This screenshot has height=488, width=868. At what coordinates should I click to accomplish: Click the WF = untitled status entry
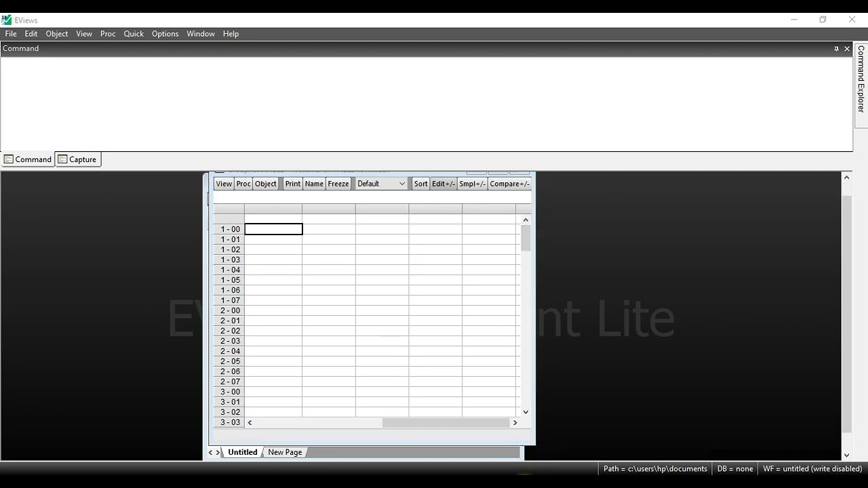tap(812, 469)
